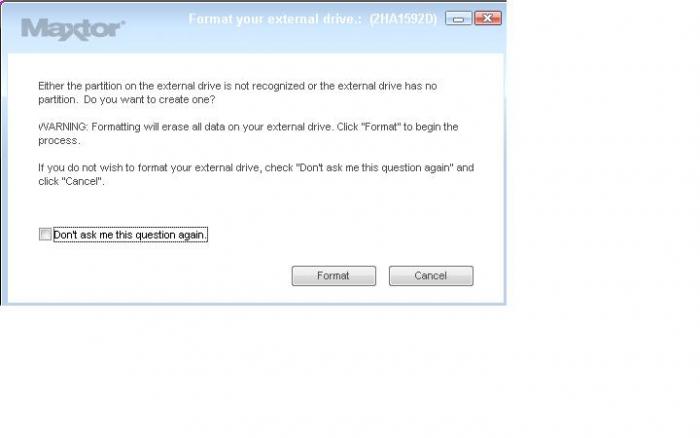700x438 pixels.
Task: Click the quoted "Cancel" word in the last paragraph
Action: [83, 182]
